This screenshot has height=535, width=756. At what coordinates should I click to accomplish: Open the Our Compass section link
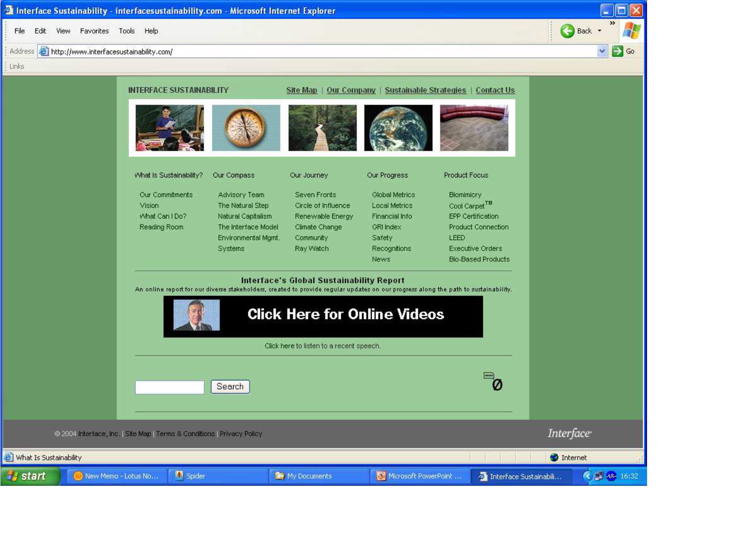[234, 175]
